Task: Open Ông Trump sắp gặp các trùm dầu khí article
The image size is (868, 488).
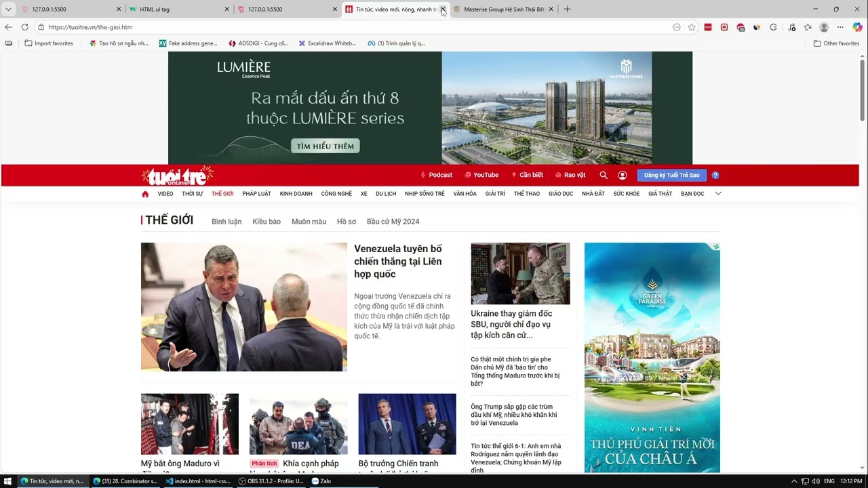Action: coord(514,415)
